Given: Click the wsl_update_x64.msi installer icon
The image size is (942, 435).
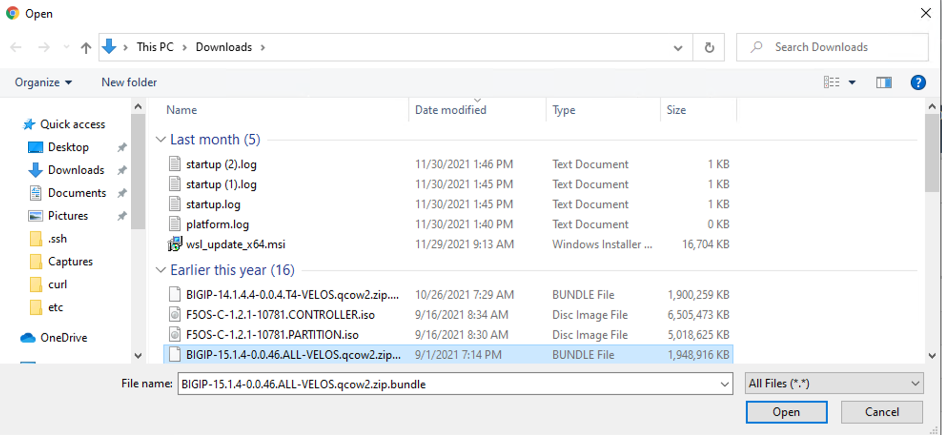Looking at the screenshot, I should click(174, 245).
